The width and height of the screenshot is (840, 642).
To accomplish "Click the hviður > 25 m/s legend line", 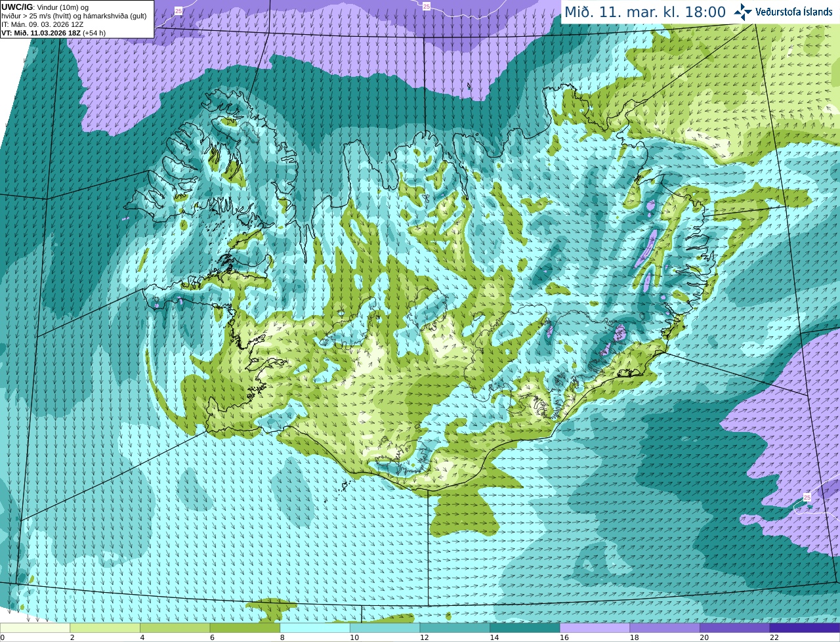I will (x=74, y=16).
